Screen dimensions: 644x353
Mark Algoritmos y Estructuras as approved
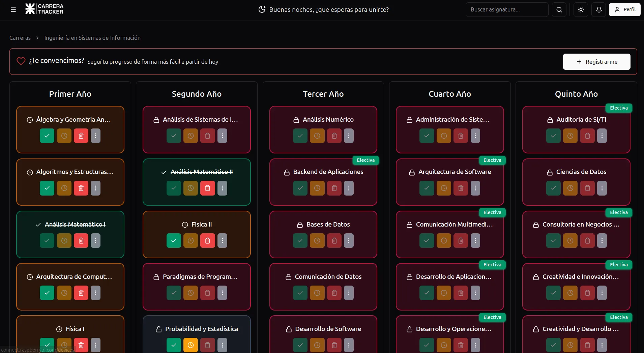(x=47, y=188)
